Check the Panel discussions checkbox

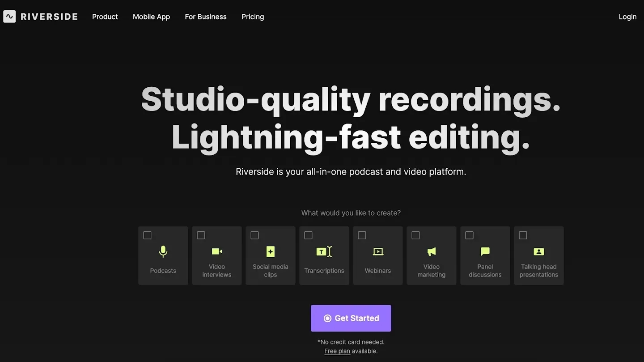[470, 235]
